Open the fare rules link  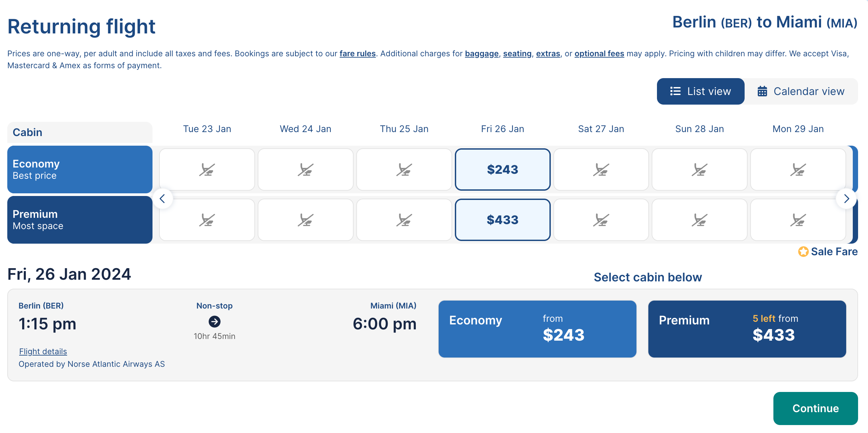coord(357,54)
